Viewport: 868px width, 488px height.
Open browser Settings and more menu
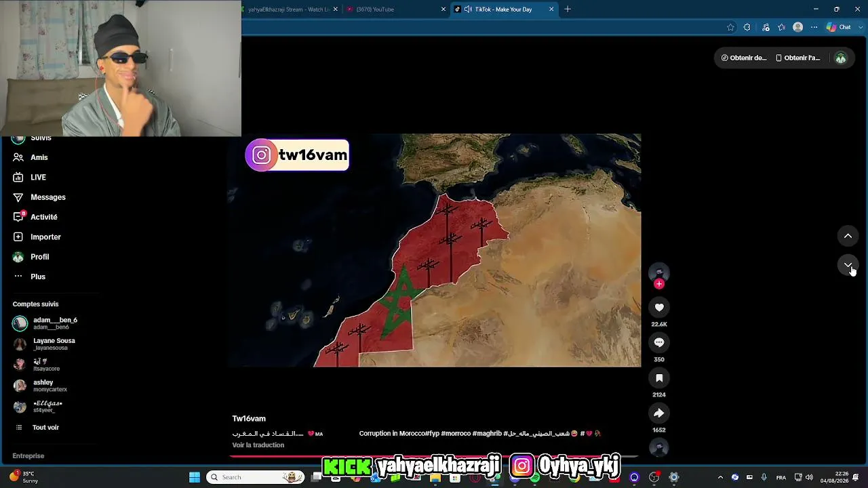[814, 28]
